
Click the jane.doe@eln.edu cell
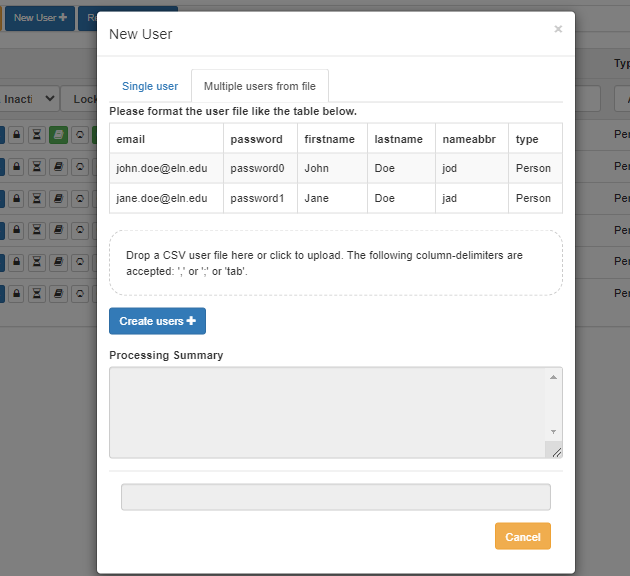point(166,198)
